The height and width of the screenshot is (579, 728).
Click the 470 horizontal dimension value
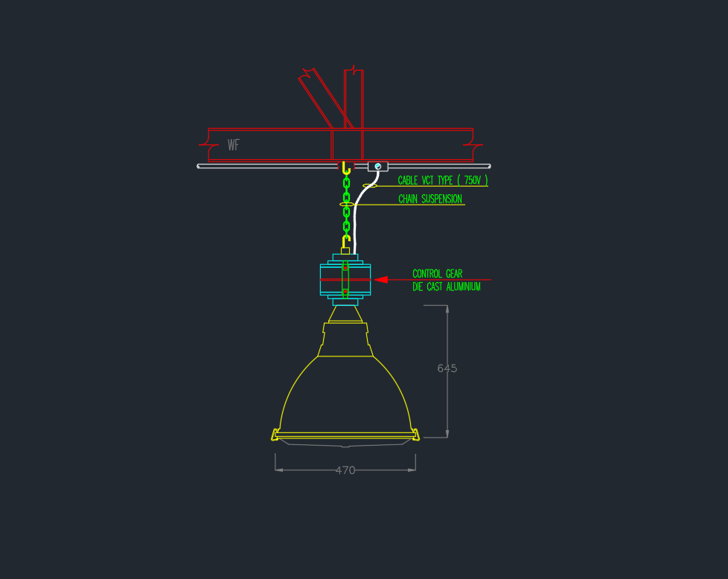coord(345,470)
